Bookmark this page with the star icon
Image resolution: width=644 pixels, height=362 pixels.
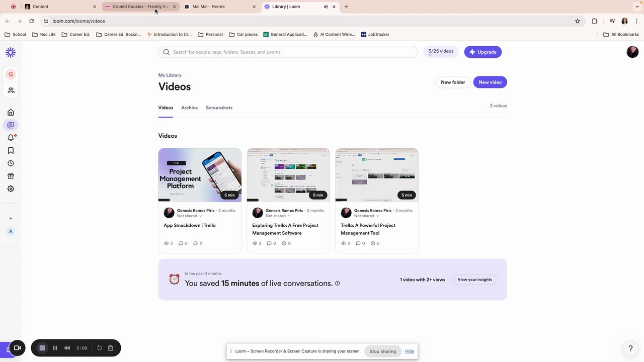pyautogui.click(x=578, y=21)
